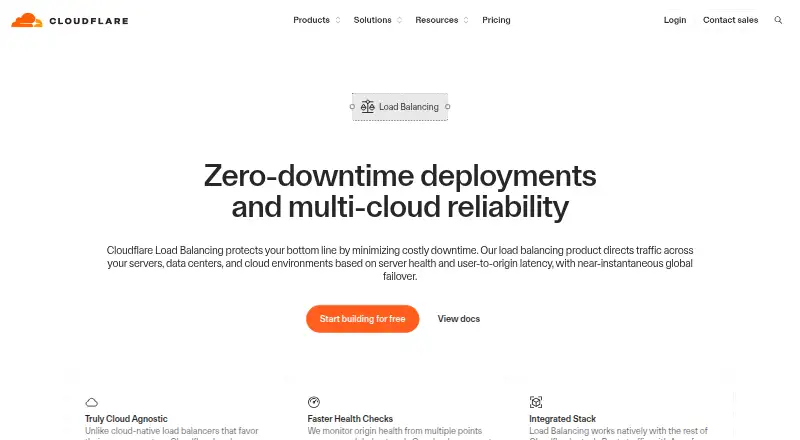Image resolution: width=800 pixels, height=440 pixels.
Task: Click the 'Truly Cloud Agnostic' title
Action: (126, 419)
